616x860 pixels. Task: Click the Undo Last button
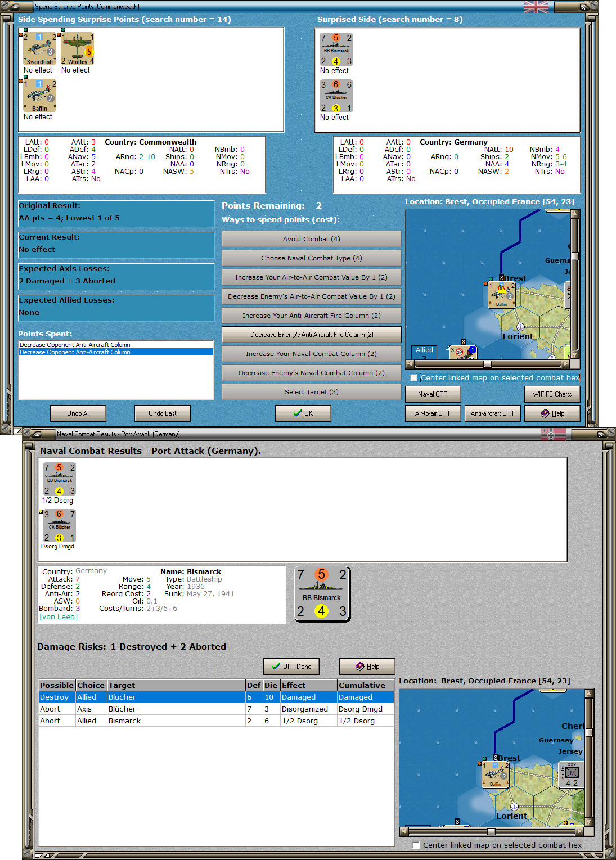pyautogui.click(x=163, y=413)
